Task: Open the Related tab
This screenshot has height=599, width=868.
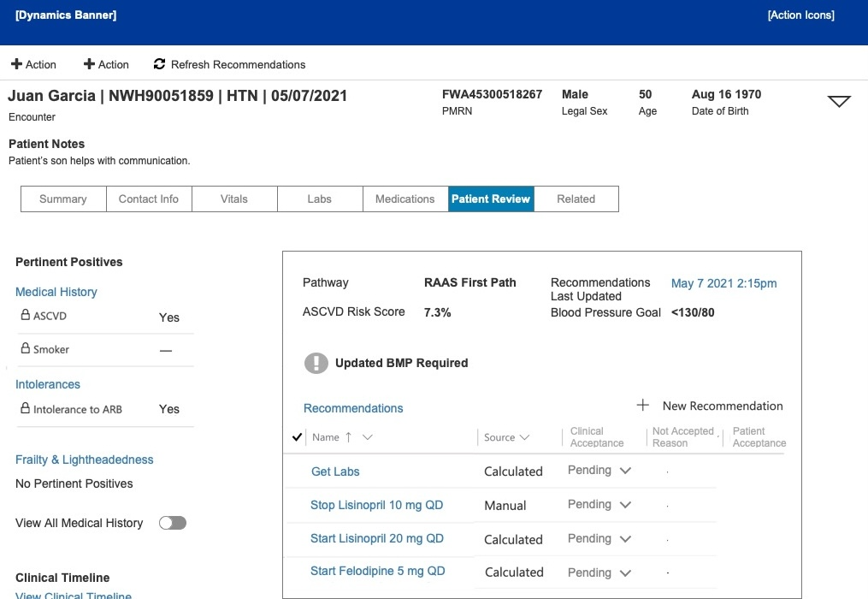Action: pos(576,199)
